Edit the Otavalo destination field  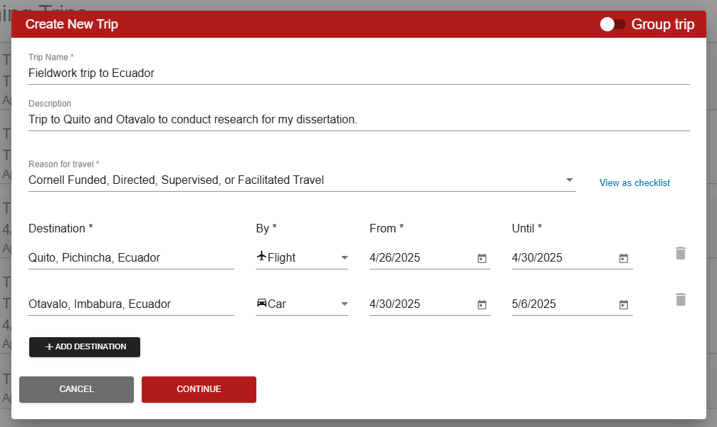(131, 304)
